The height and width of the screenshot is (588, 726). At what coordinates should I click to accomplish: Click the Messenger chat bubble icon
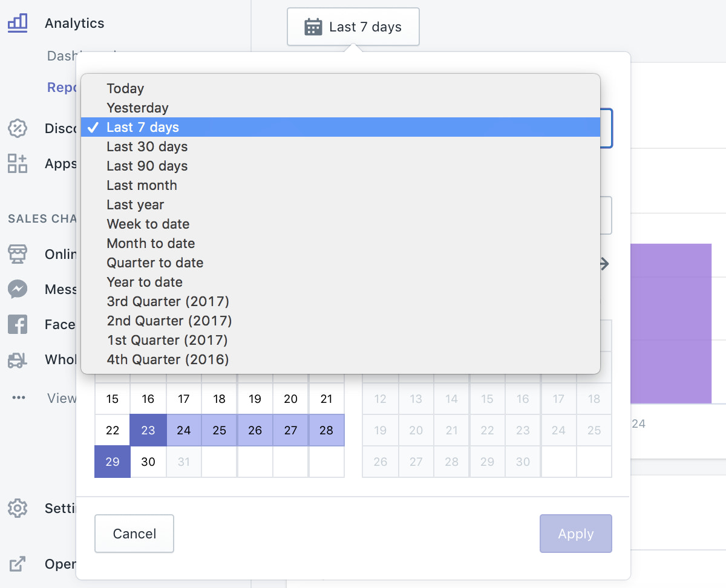[18, 289]
